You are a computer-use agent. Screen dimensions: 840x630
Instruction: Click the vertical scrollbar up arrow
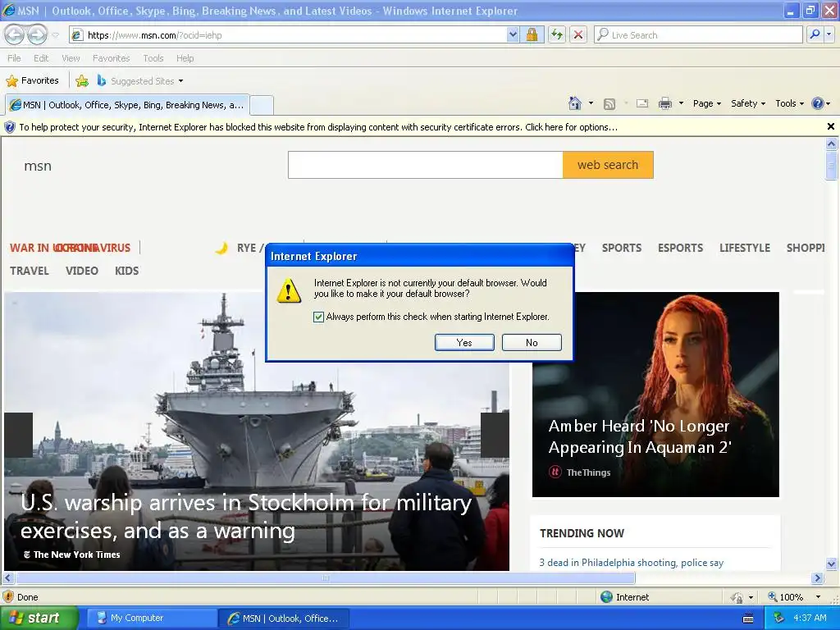click(x=831, y=143)
